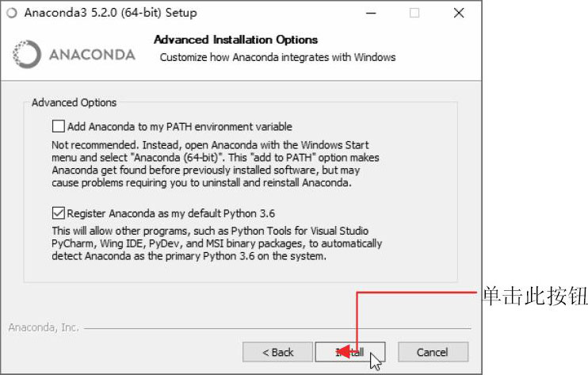Click the disabled maximize window button
588x375 pixels.
coord(414,13)
